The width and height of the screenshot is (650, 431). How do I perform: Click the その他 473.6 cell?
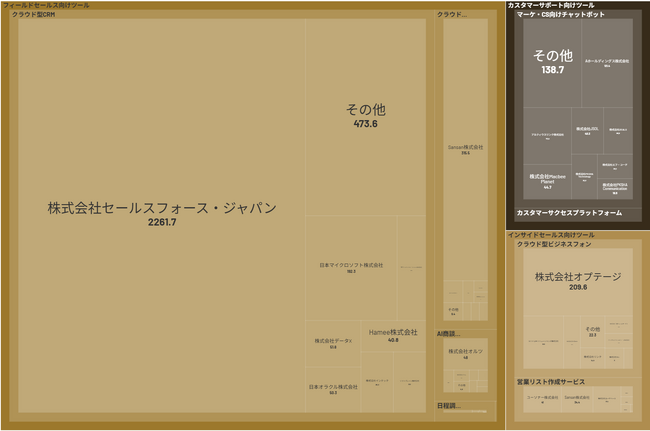tap(366, 117)
